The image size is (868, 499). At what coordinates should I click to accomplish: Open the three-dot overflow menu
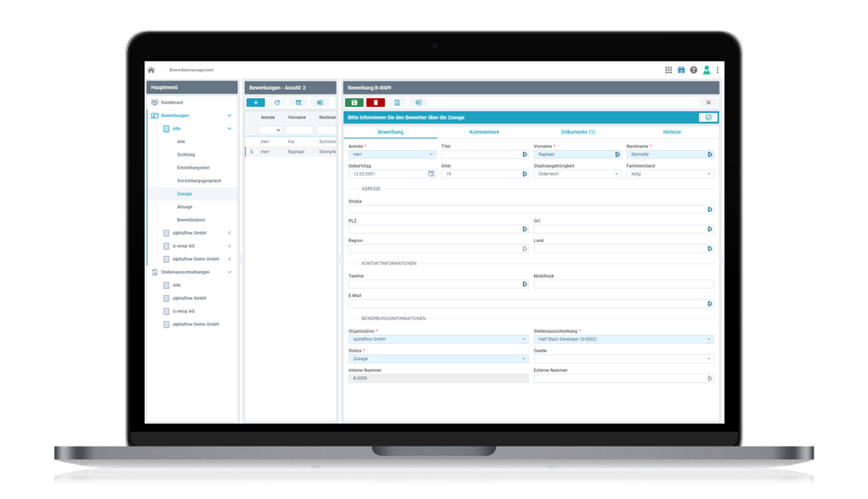[x=717, y=70]
